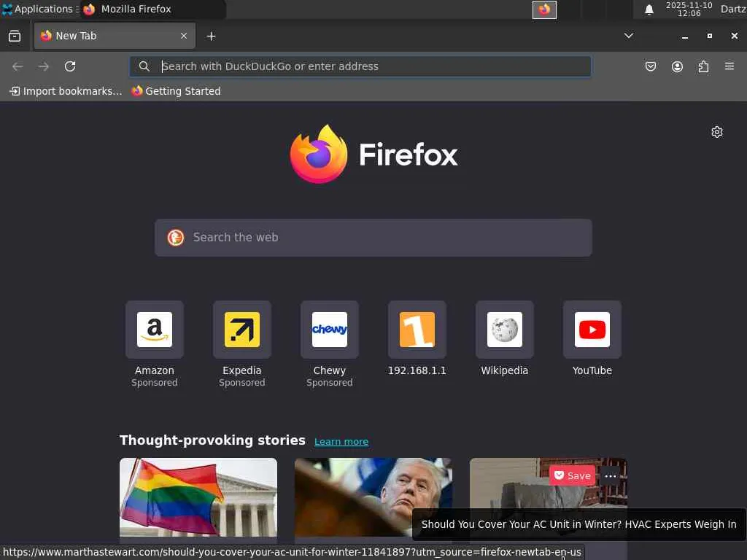Click the Firefox logo on new tab page

(x=374, y=154)
